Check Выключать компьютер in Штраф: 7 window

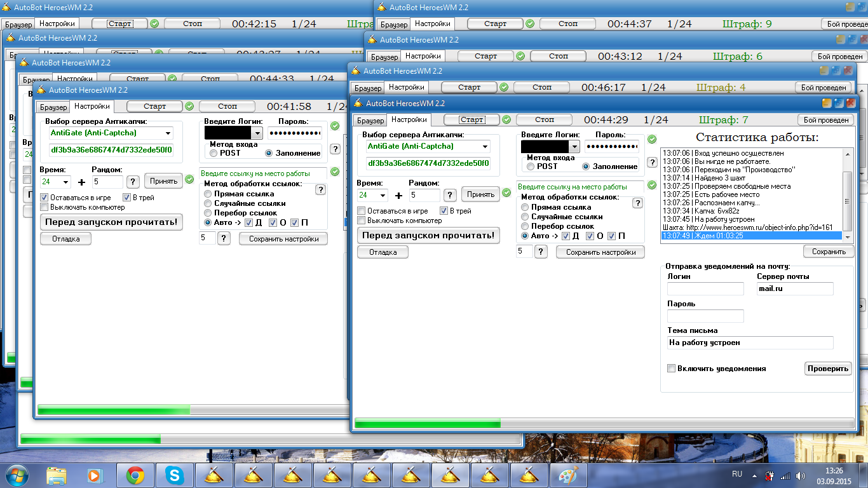[x=362, y=220]
